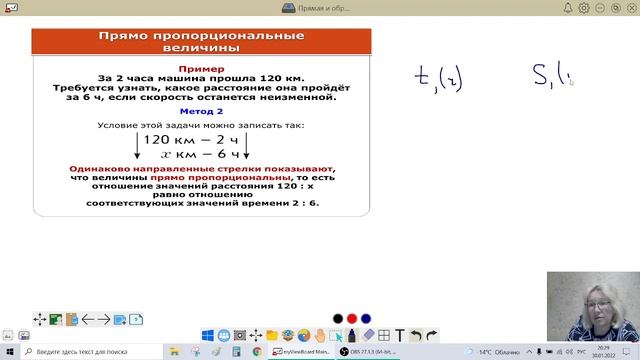Click the slide heading 'Прямо пропорциональные величины'
640x360 pixels.
(201, 41)
